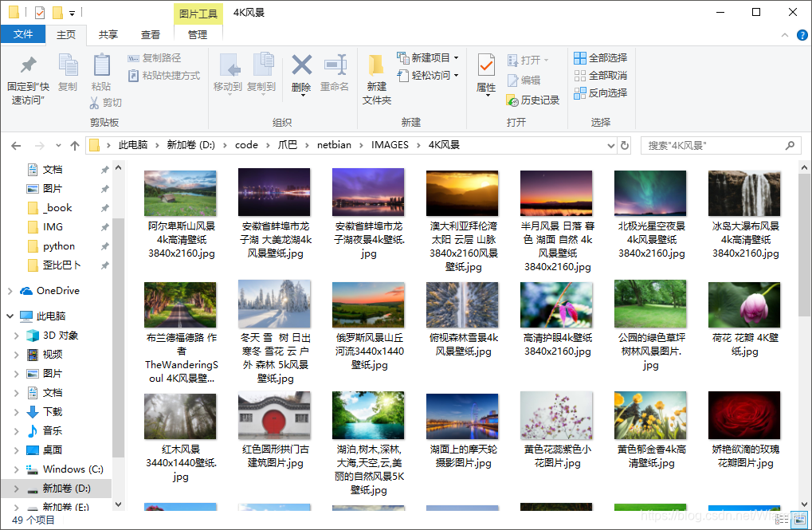Click the file pane scroll down arrow
Screen dimensions: 812x530
tap(804, 504)
